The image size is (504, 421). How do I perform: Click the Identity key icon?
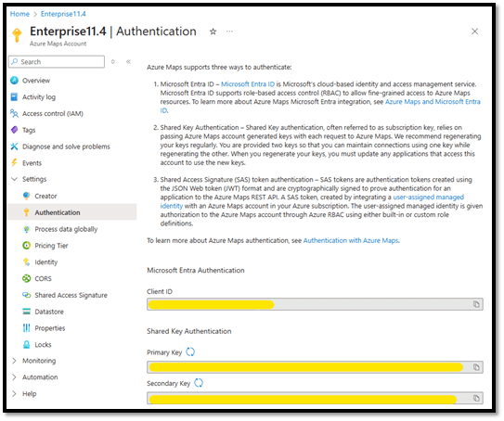pos(27,262)
